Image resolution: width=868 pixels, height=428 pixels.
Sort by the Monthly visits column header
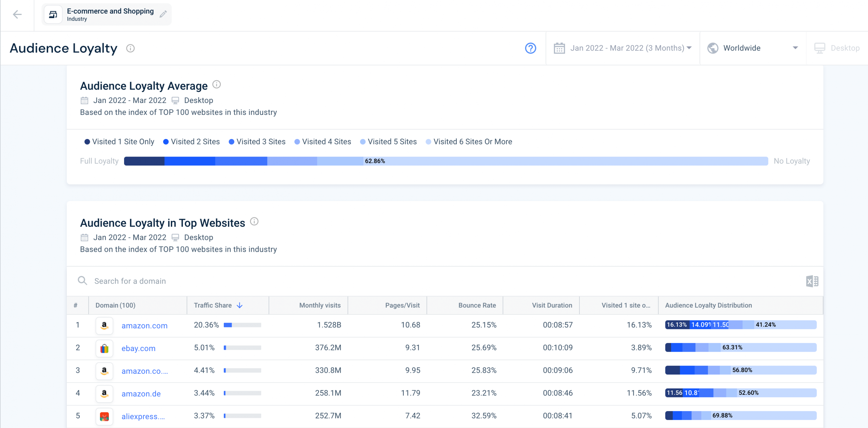pos(319,305)
